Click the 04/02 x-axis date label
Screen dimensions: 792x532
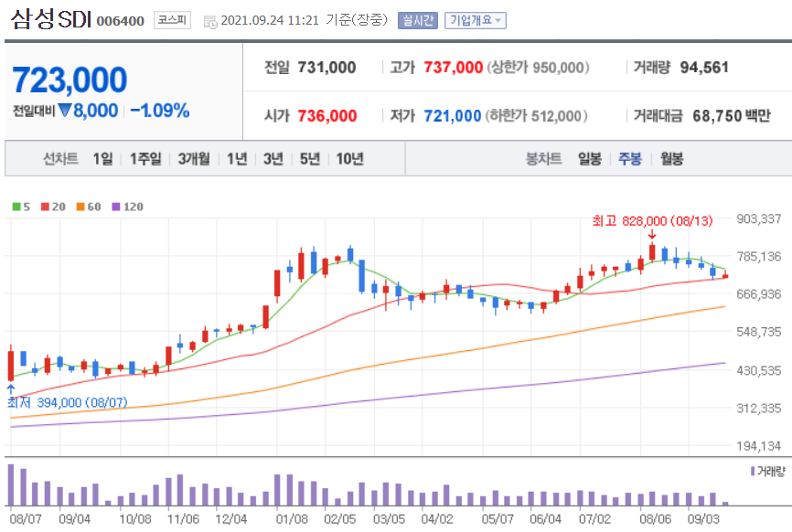[x=437, y=519]
